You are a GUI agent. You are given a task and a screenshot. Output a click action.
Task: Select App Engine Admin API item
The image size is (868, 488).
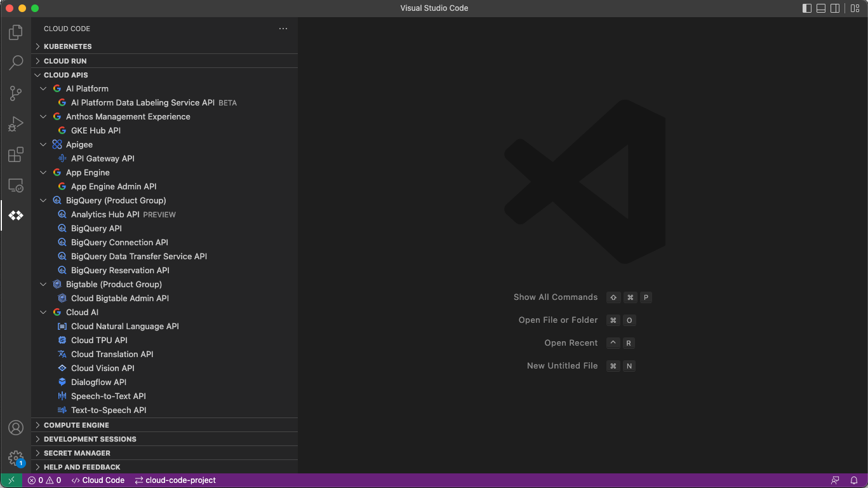(x=164, y=186)
